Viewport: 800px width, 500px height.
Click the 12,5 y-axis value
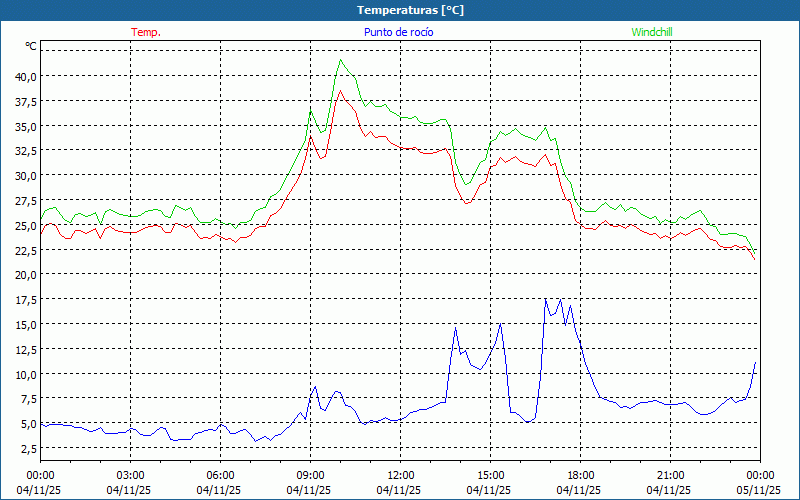25,349
